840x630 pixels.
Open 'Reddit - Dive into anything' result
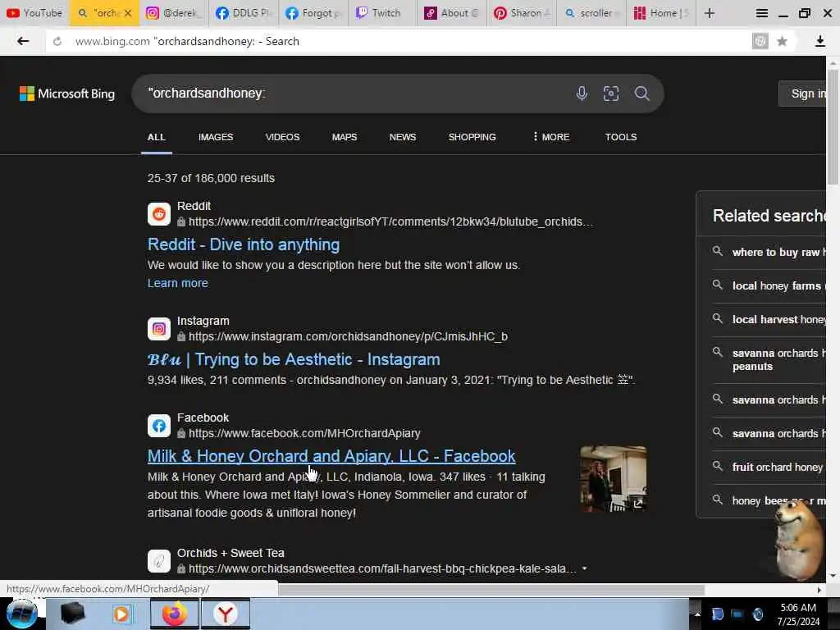click(x=243, y=244)
